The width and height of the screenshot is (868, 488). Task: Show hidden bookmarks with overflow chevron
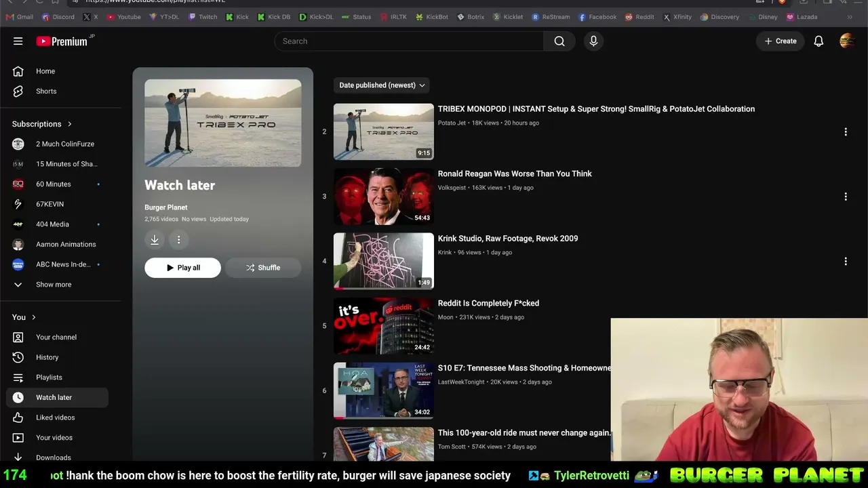[850, 17]
